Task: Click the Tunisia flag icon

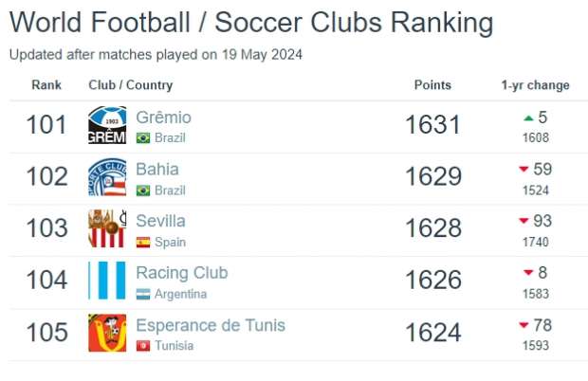Action: click(143, 346)
